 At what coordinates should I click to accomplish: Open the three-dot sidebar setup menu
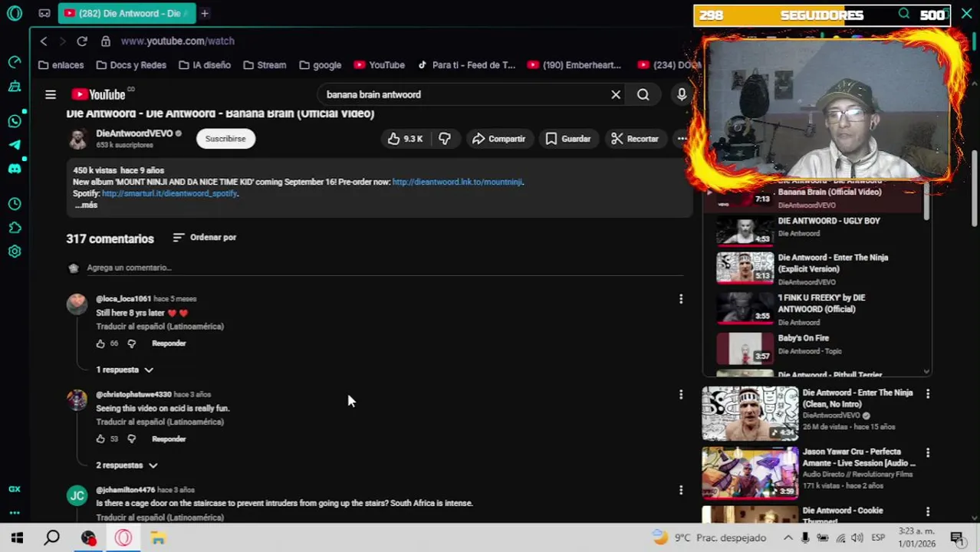click(15, 513)
